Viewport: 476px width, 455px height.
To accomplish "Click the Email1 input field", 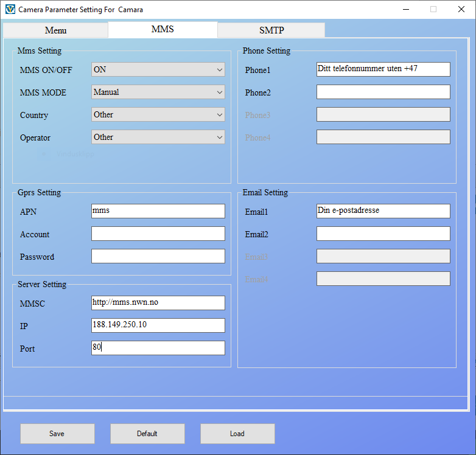I will (383, 211).
